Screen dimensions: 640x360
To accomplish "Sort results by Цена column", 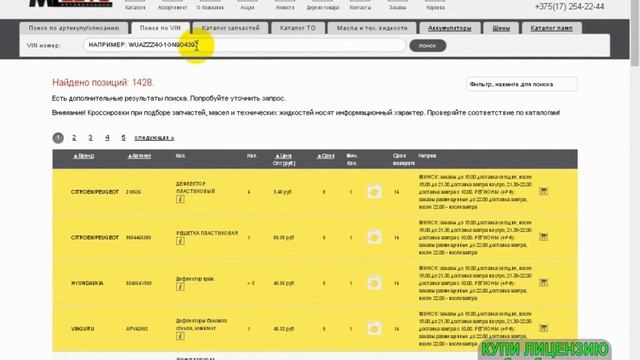I will 284,156.
